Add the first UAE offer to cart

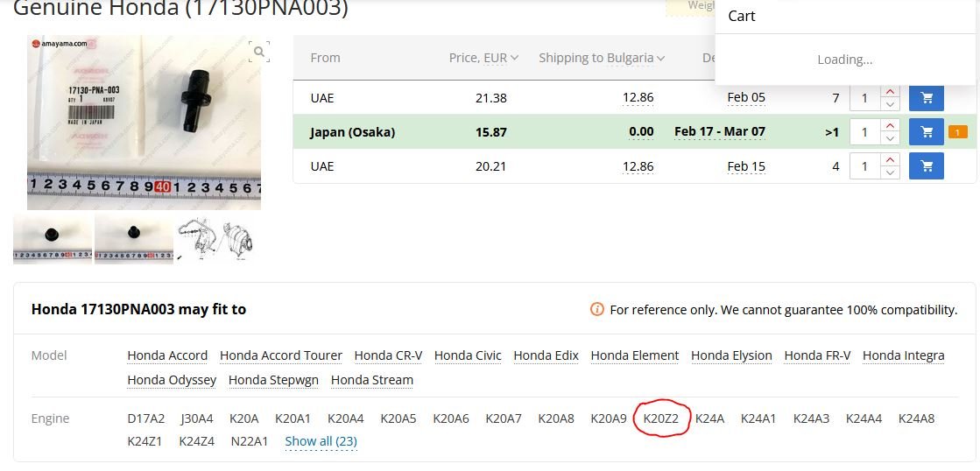(926, 98)
